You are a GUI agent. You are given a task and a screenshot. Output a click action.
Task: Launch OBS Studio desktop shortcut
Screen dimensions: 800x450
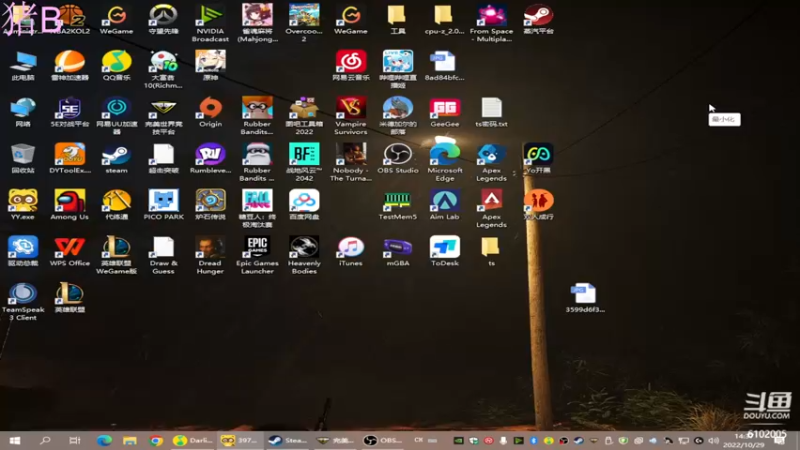coord(397,159)
